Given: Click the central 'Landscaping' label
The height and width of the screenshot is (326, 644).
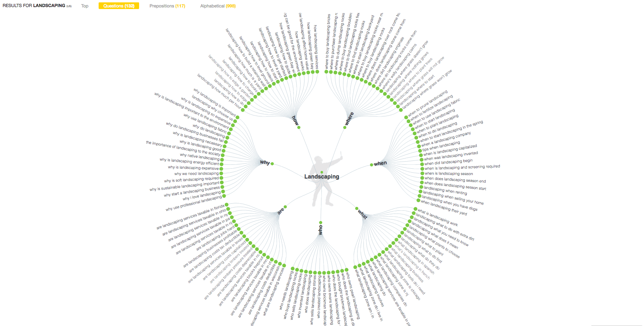Looking at the screenshot, I should pos(321,177).
